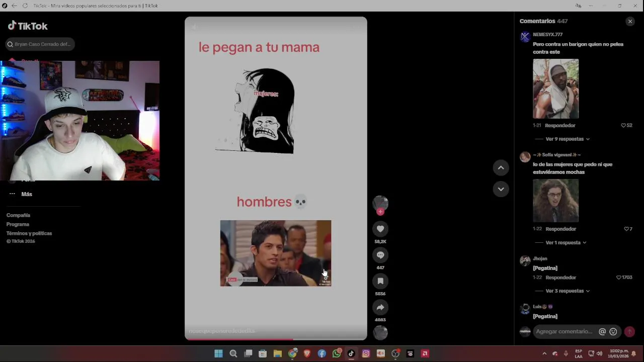644x362 pixels.
Task: Insert a mention with the @ icon
Action: coord(602,331)
